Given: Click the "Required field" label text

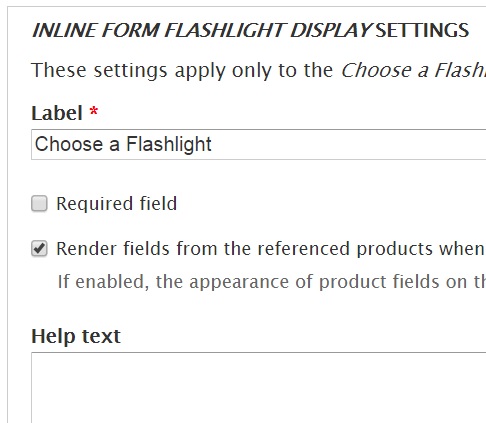Looking at the screenshot, I should pyautogui.click(x=116, y=204).
